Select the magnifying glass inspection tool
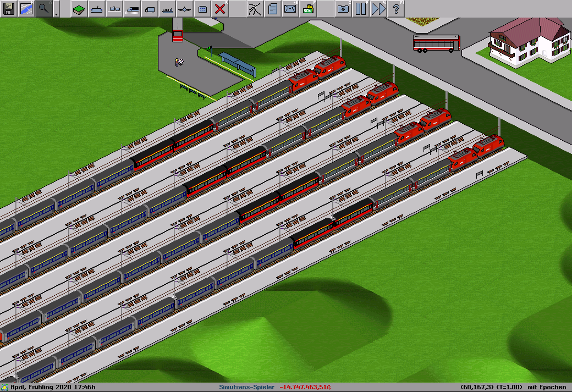This screenshot has width=572, height=392. (44, 9)
